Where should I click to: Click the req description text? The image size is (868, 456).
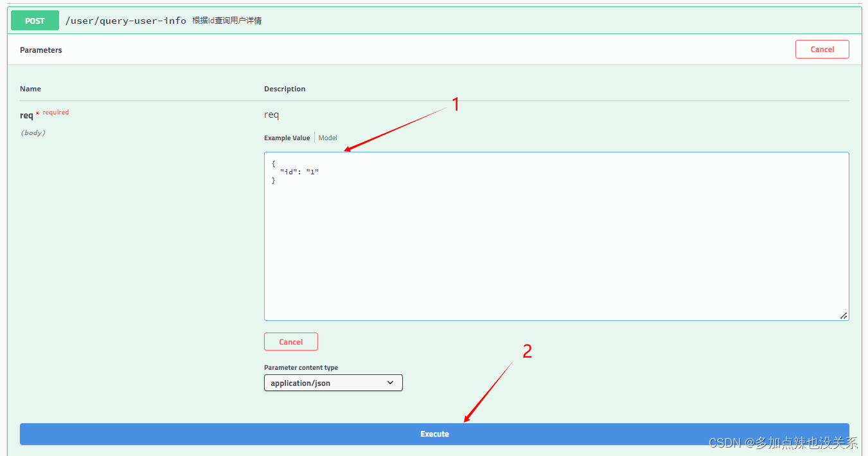(x=272, y=115)
